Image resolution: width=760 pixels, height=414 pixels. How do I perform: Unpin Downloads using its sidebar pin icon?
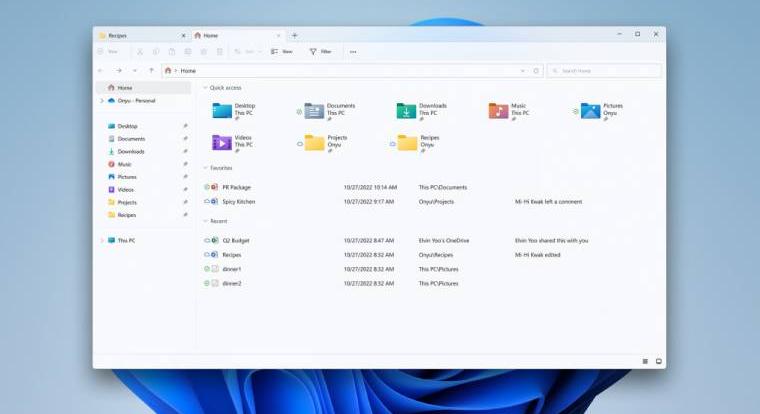coord(185,151)
